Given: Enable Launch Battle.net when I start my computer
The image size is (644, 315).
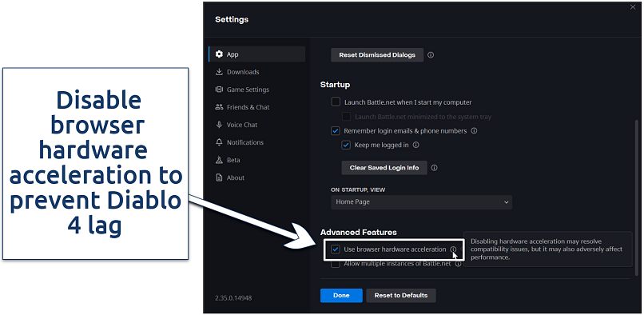Looking at the screenshot, I should [336, 102].
